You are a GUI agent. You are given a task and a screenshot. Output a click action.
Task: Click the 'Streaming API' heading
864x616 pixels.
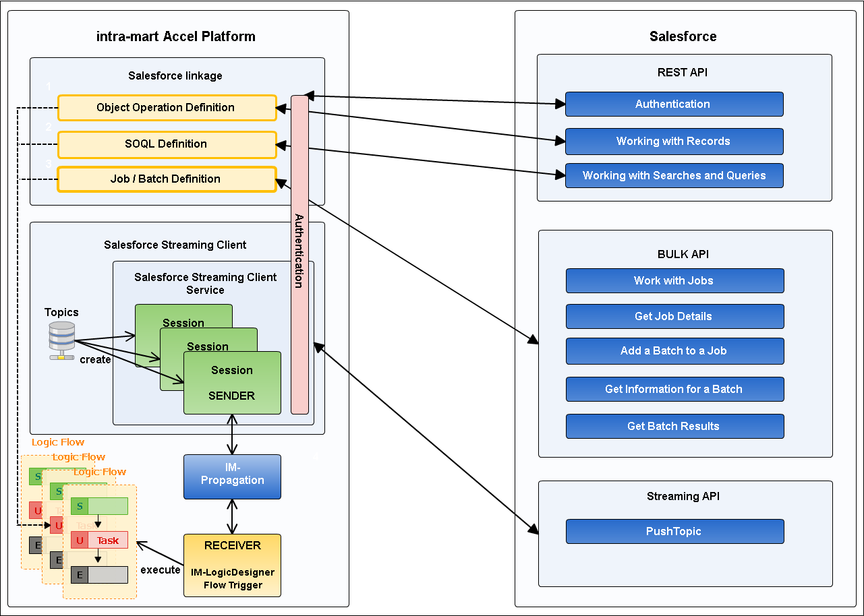683,496
